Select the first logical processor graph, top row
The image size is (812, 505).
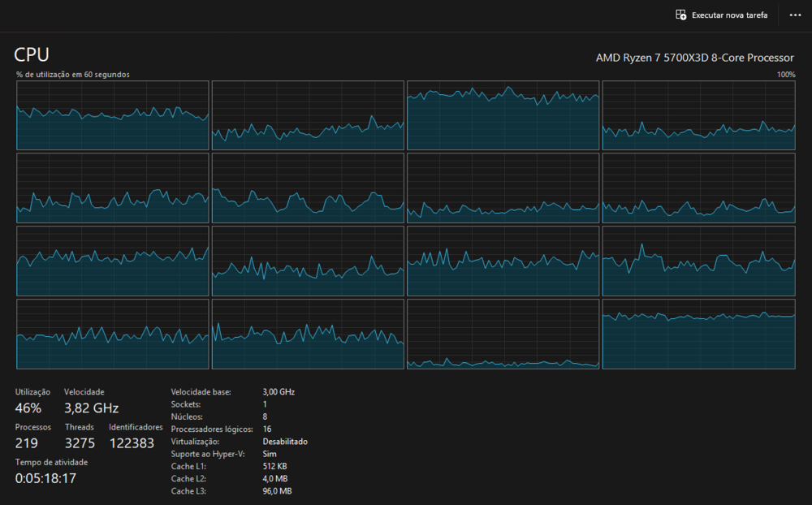click(x=112, y=115)
